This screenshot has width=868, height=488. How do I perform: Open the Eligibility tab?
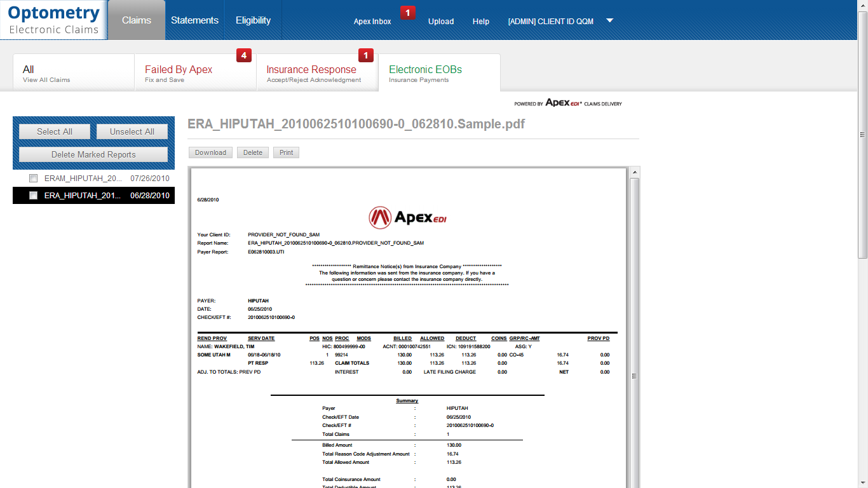253,20
